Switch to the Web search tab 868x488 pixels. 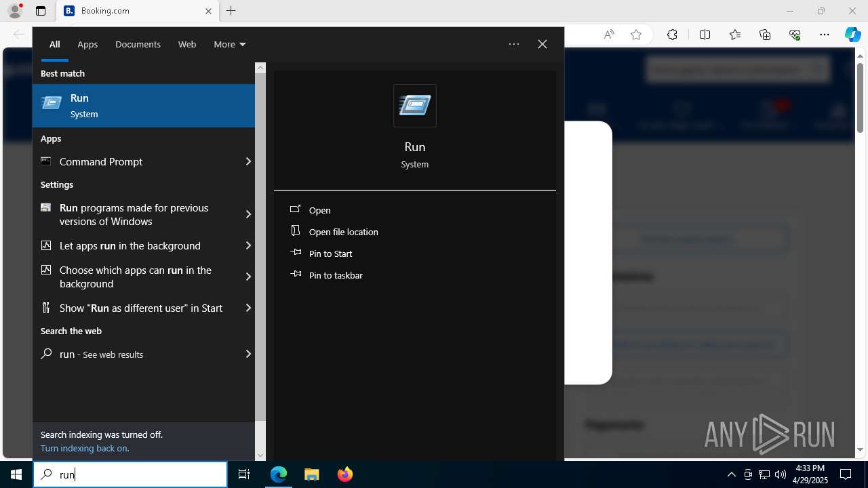coord(187,44)
